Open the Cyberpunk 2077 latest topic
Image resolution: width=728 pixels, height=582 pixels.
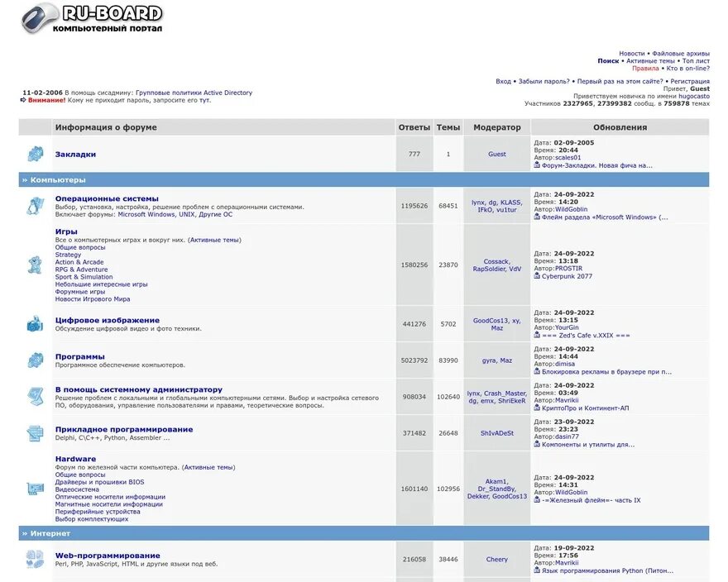pos(567,276)
